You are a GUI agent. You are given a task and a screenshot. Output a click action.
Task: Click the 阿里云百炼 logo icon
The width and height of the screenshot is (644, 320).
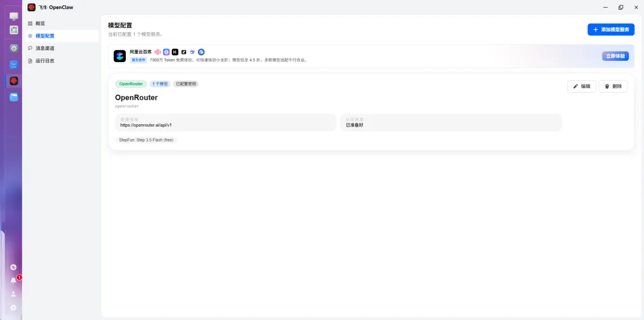click(x=119, y=56)
